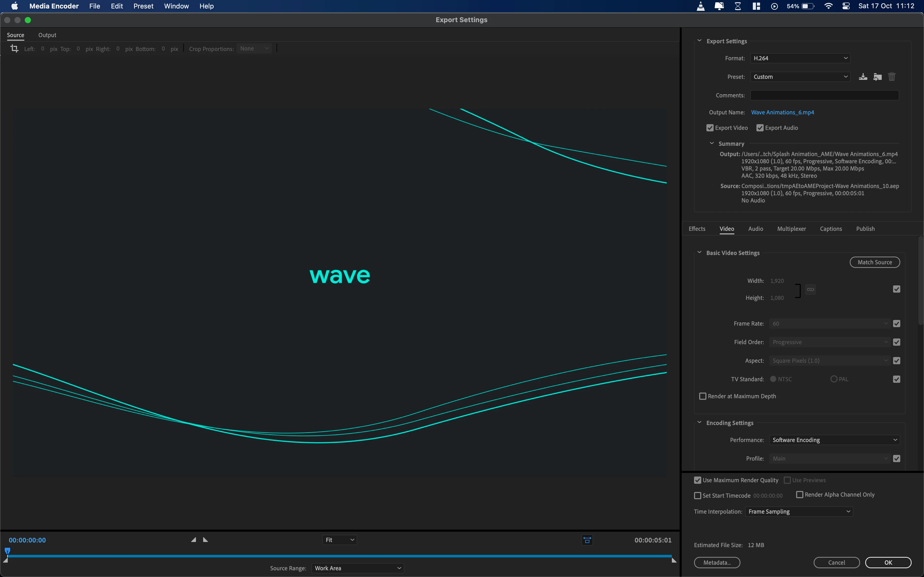Viewport: 924px width, 577px height.
Task: Click the Save Preset icon
Action: tap(863, 77)
